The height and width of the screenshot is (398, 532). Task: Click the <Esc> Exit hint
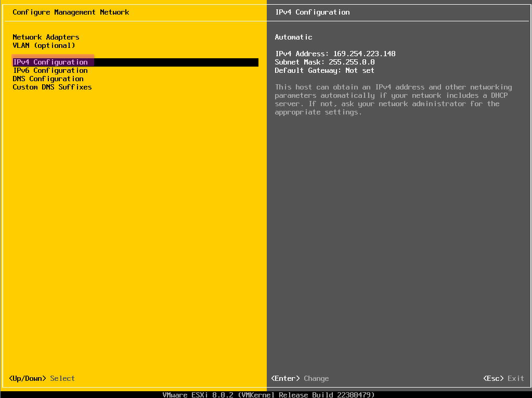click(x=503, y=378)
